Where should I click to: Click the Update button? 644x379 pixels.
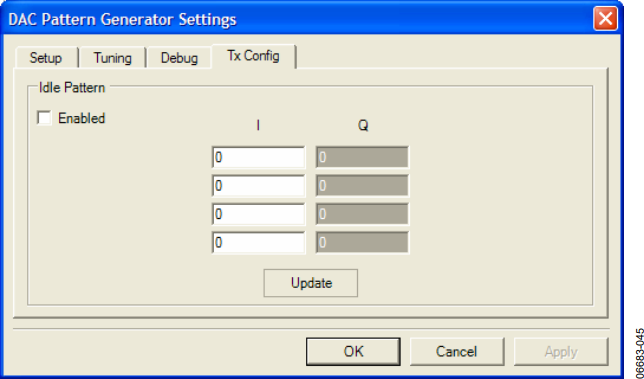[x=311, y=283]
